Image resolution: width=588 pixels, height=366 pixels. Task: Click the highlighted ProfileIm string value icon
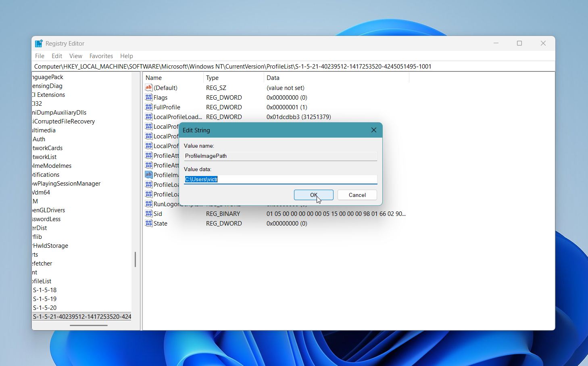coord(149,175)
